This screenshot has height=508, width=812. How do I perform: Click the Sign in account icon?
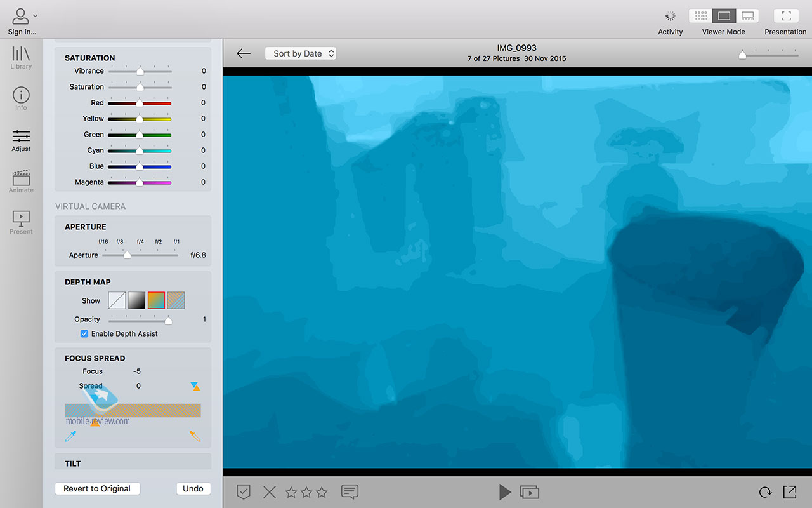point(21,16)
